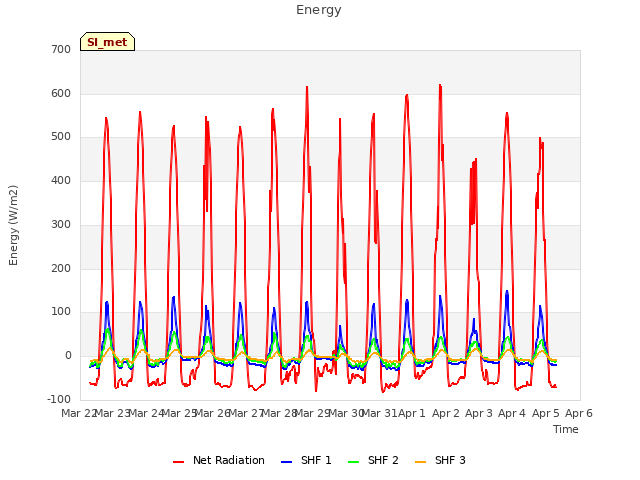Click the SHF 2 legend entry
Screen dimensions: 640x480
tap(373, 460)
